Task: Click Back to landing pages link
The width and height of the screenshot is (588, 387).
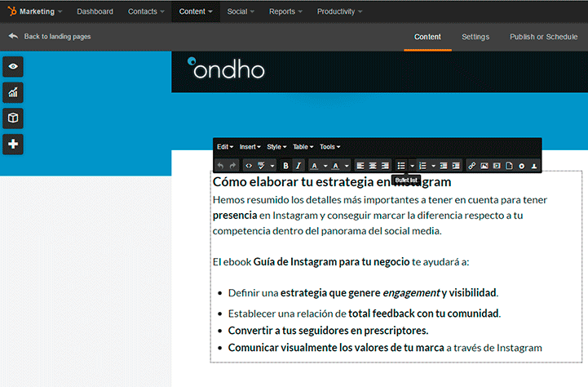Action: (x=57, y=37)
